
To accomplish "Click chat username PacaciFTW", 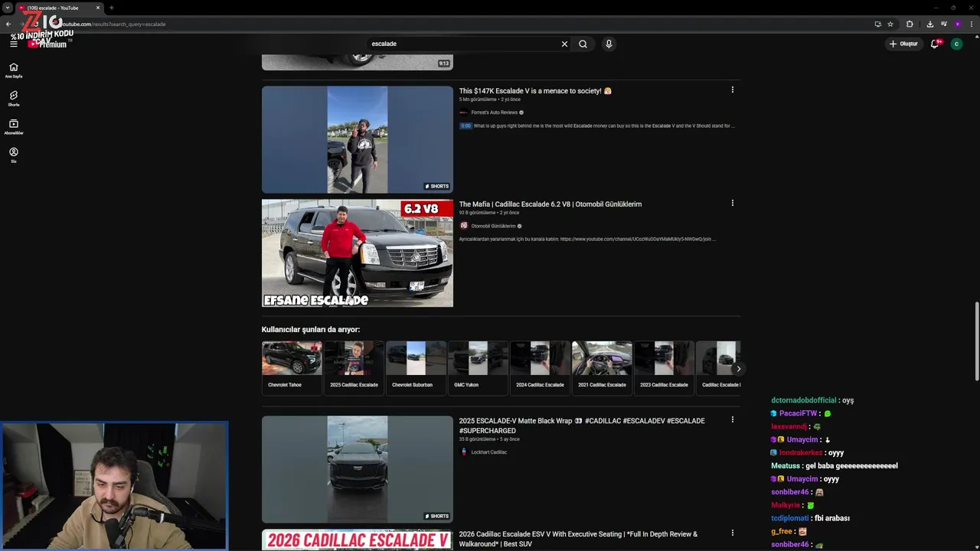I will (x=798, y=413).
